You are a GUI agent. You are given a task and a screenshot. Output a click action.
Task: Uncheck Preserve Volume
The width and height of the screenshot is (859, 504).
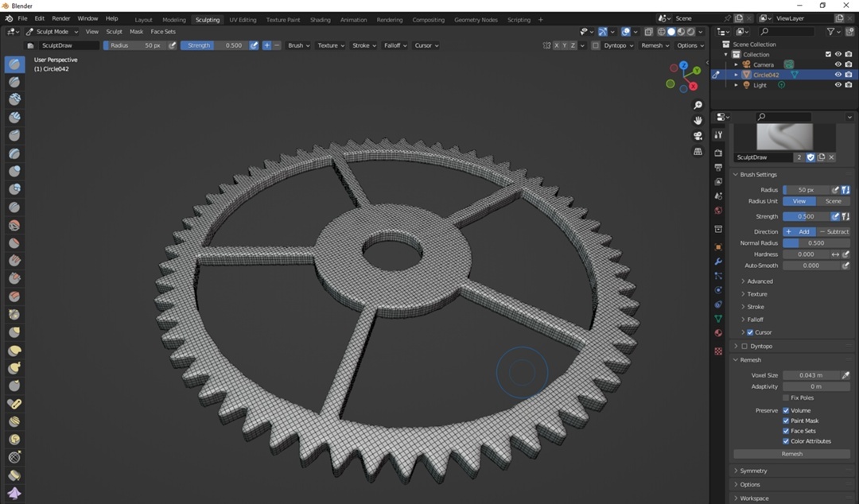coord(786,410)
